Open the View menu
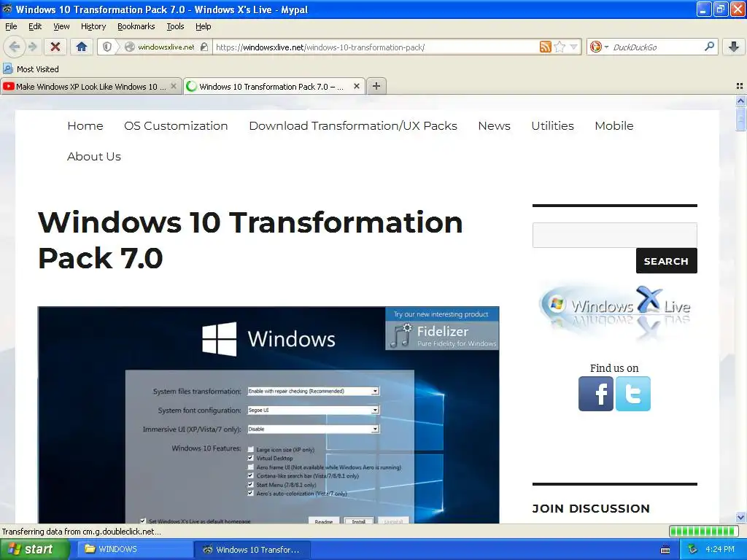 tap(61, 26)
